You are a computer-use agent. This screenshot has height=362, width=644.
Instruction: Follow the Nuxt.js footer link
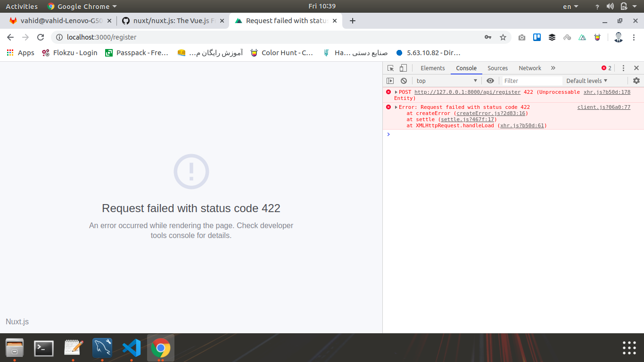coord(17,321)
